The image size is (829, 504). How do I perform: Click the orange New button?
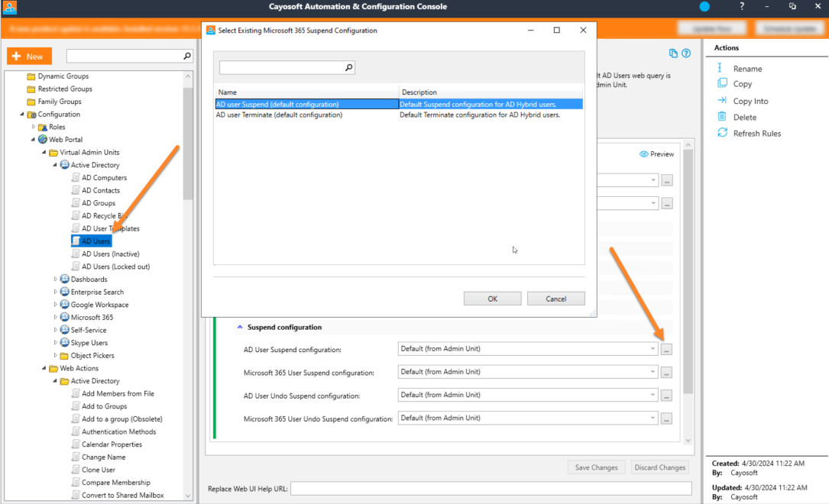tap(29, 56)
